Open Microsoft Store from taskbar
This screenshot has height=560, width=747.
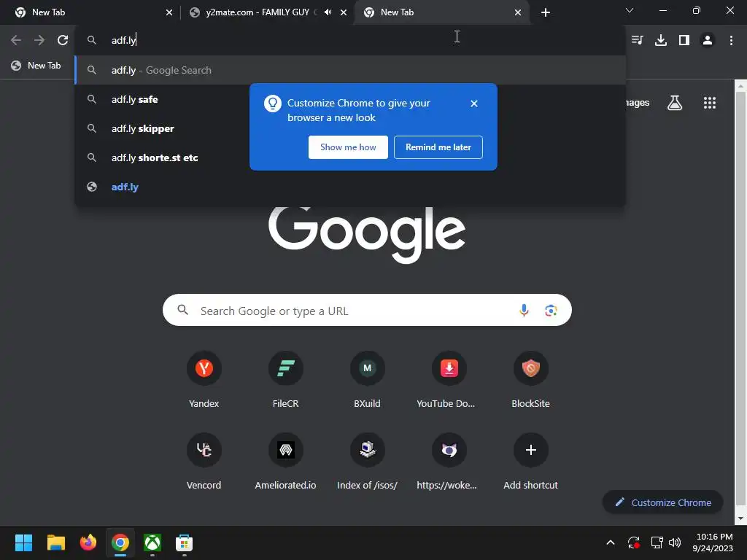[185, 542]
